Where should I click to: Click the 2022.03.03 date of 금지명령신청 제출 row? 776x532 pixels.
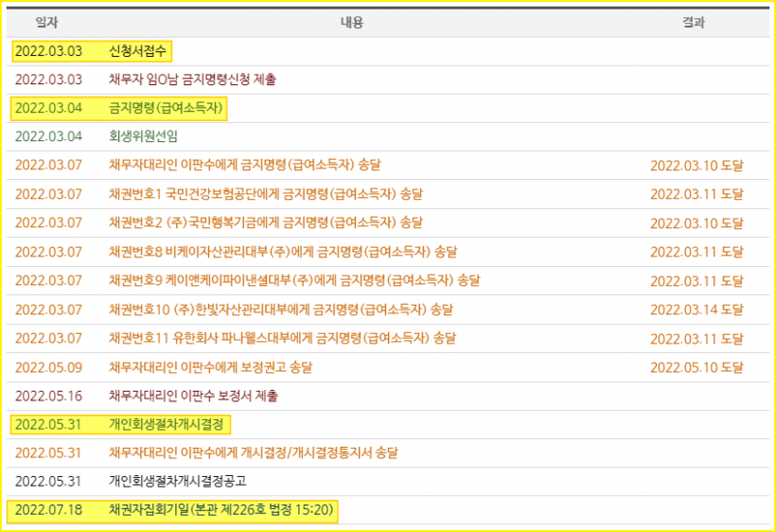(48, 80)
